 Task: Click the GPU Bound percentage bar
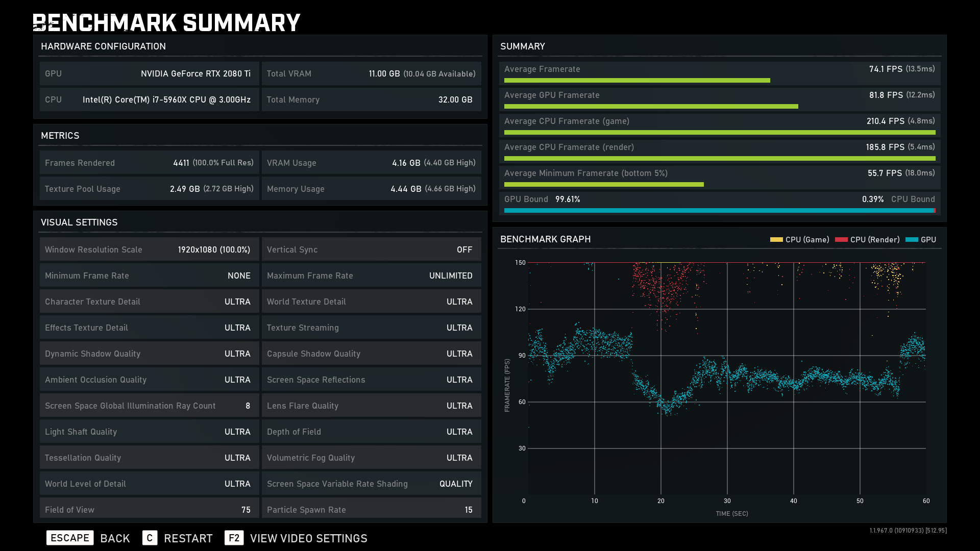[719, 210]
